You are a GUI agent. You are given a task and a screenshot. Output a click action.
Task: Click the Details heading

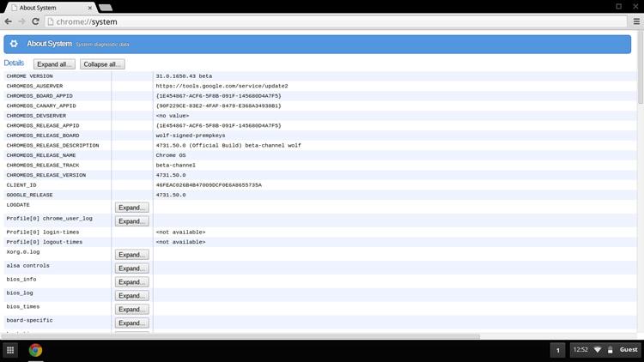pos(14,63)
